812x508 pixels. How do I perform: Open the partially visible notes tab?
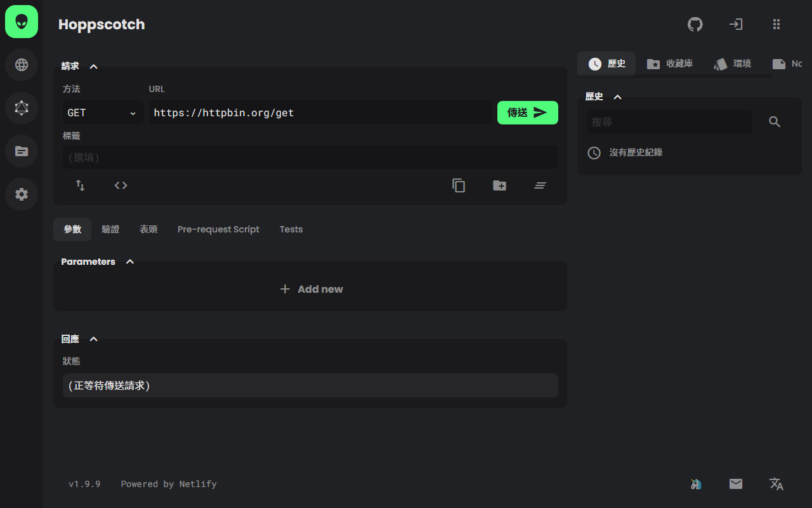[787, 63]
